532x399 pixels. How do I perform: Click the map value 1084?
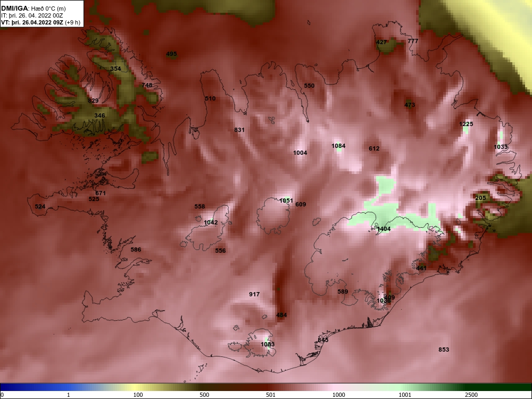338,146
